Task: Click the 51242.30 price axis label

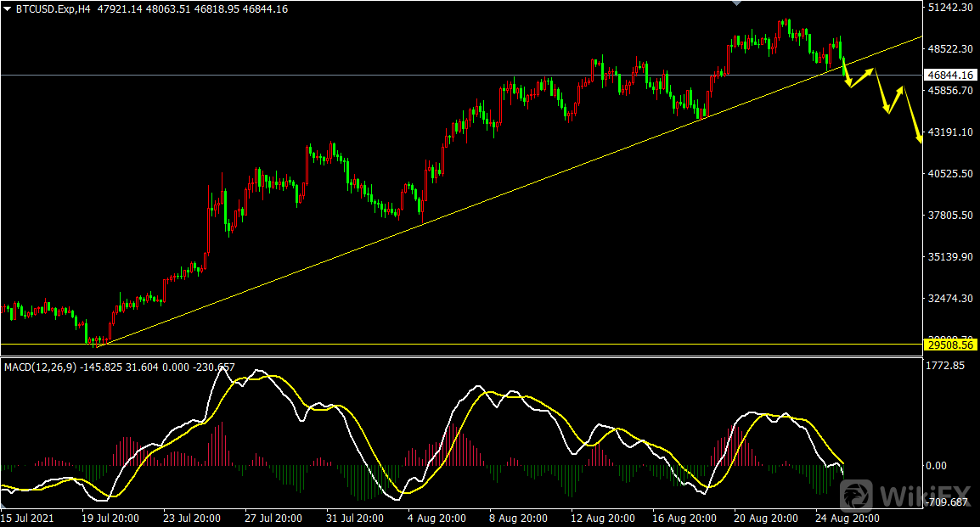Action: 949,8
